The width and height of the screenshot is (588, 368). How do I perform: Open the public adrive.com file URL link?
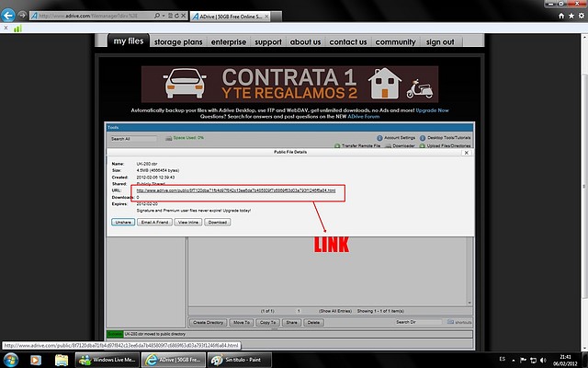236,190
